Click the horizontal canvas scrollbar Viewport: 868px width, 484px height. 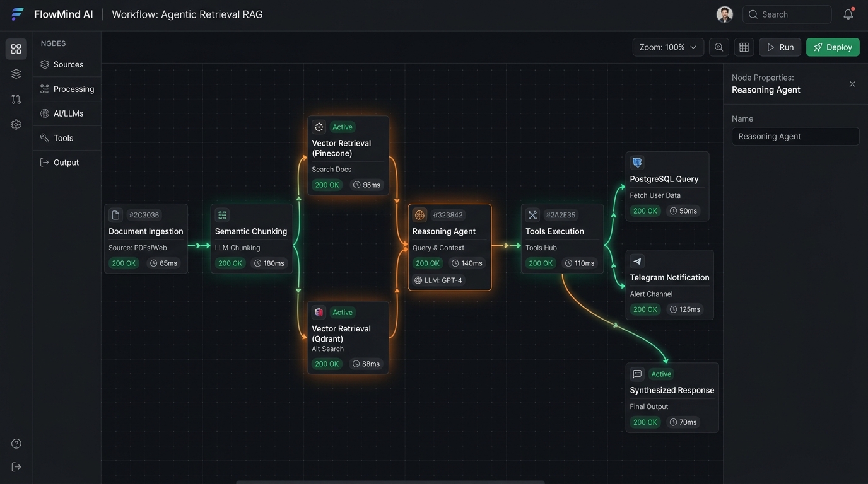(390, 482)
